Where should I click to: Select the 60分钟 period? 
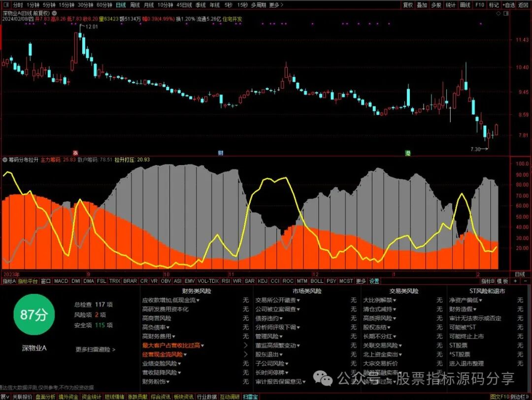coord(104,5)
